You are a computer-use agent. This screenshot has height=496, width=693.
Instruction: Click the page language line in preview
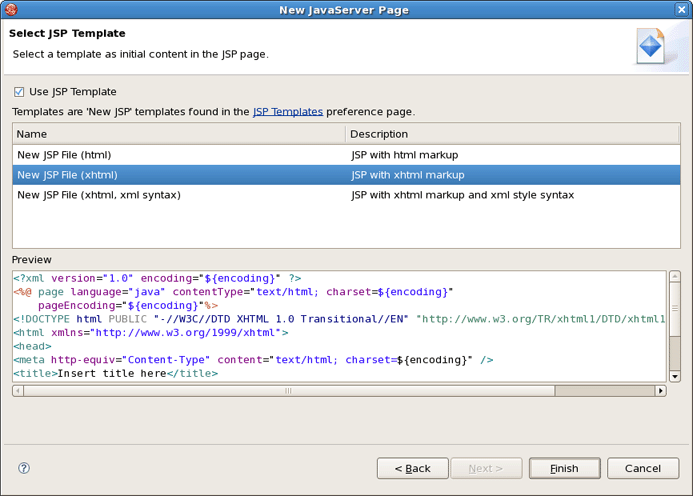click(x=233, y=292)
